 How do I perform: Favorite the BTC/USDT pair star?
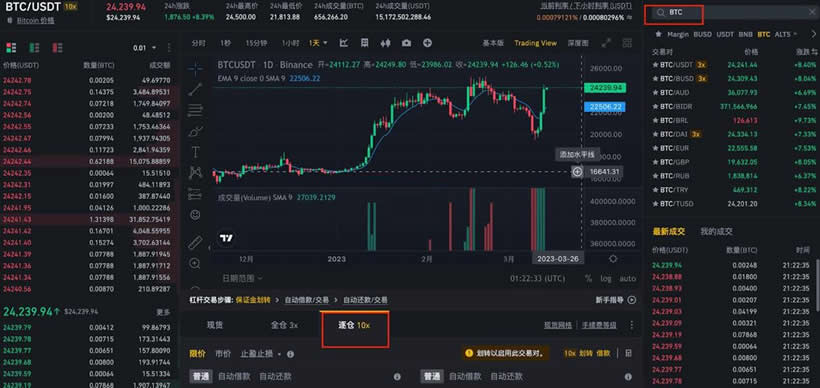point(655,65)
